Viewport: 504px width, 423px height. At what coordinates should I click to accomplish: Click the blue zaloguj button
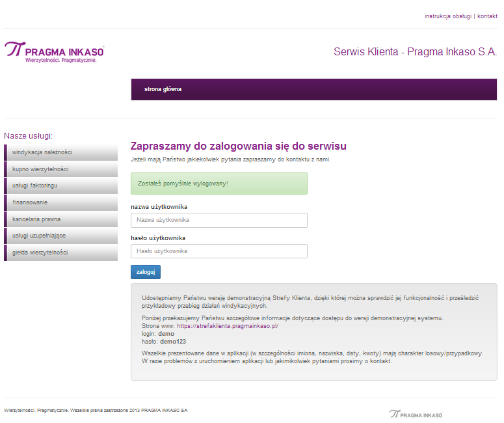(x=146, y=272)
